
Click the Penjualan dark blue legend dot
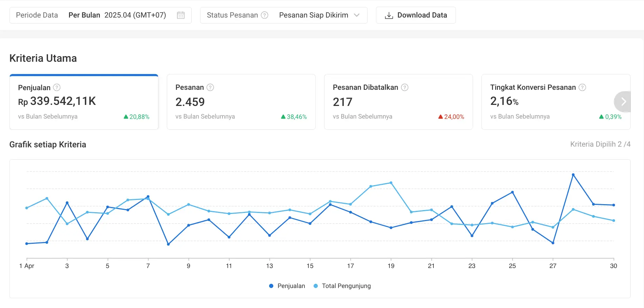tap(271, 286)
